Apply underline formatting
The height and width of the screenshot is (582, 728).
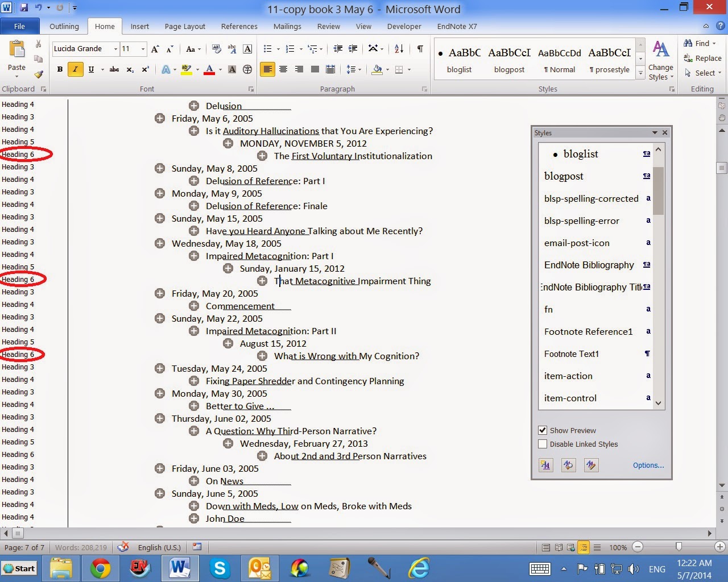click(x=91, y=69)
